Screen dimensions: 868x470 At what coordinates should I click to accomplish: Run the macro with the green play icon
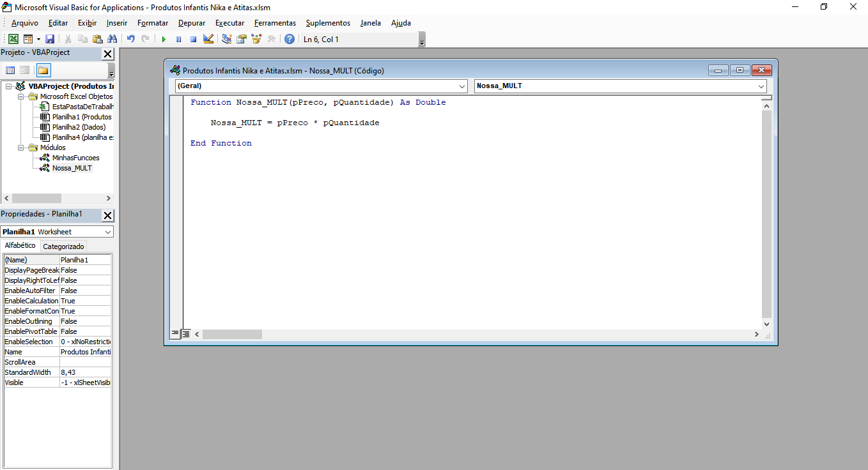pyautogui.click(x=164, y=39)
